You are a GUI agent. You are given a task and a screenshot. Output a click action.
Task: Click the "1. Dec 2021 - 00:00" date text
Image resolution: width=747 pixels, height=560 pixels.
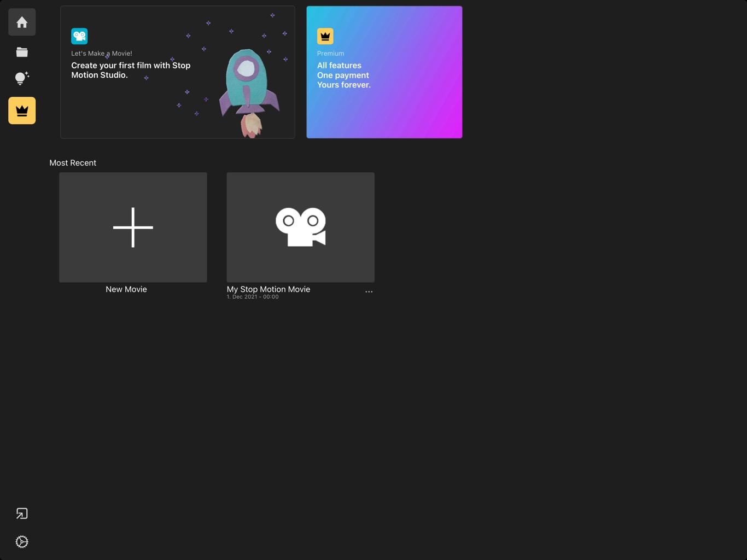pyautogui.click(x=253, y=297)
